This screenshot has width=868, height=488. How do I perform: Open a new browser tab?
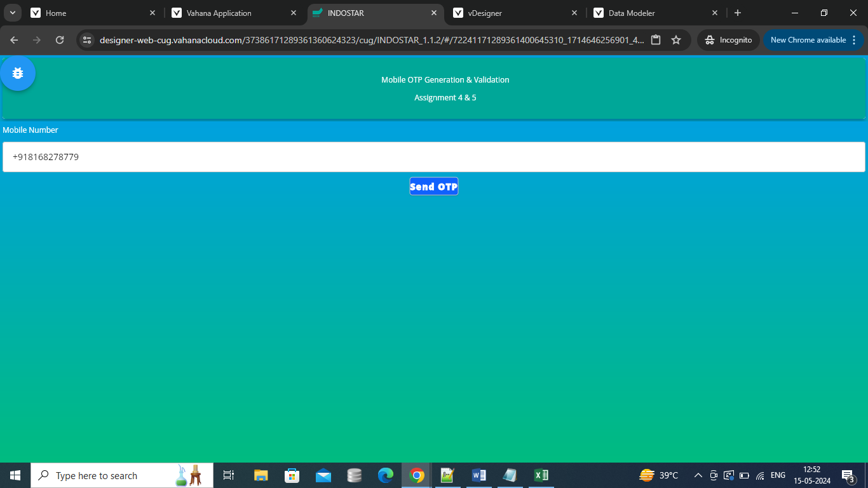(738, 13)
